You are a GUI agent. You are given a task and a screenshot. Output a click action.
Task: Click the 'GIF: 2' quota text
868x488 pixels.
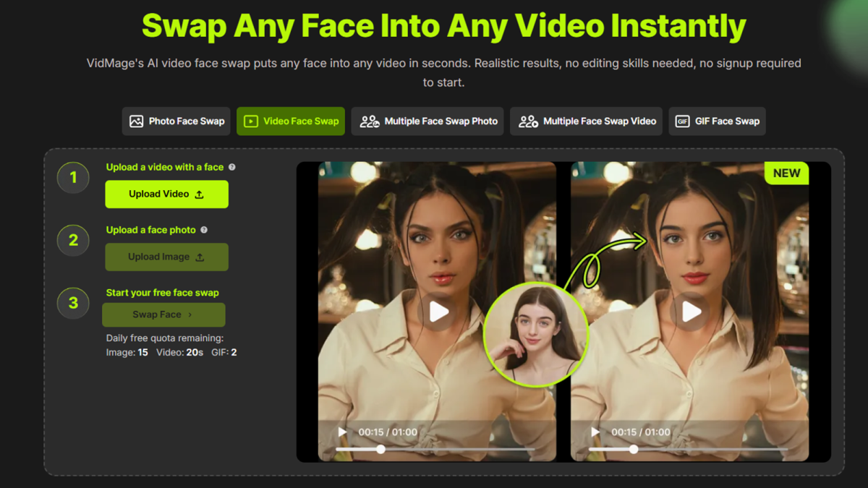pos(224,352)
